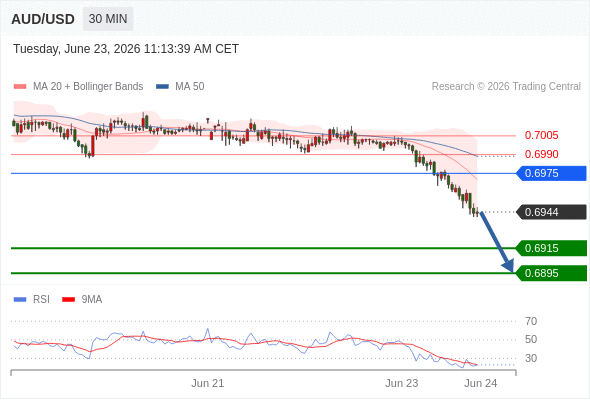Click the red 0.7005 resistance label
This screenshot has width=590, height=400.
click(x=541, y=135)
